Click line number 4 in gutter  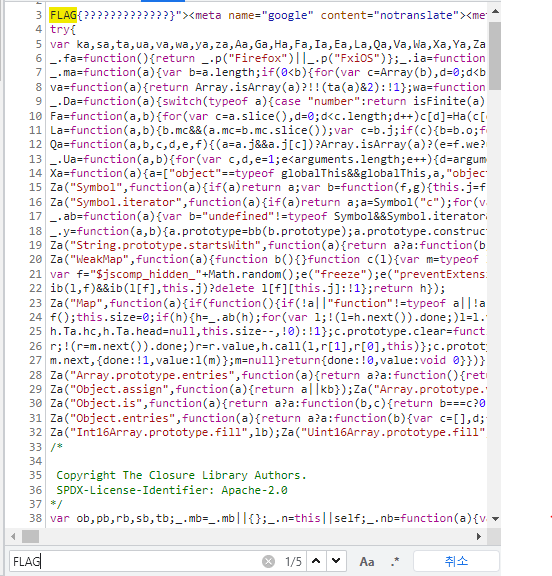tap(39, 29)
